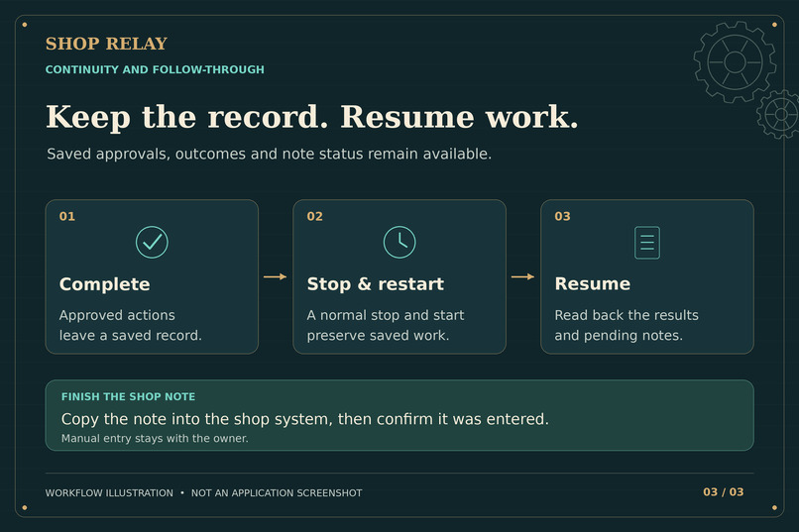Click headline "Keep the record. Resume work."
The height and width of the screenshot is (532, 799).
coord(312,117)
